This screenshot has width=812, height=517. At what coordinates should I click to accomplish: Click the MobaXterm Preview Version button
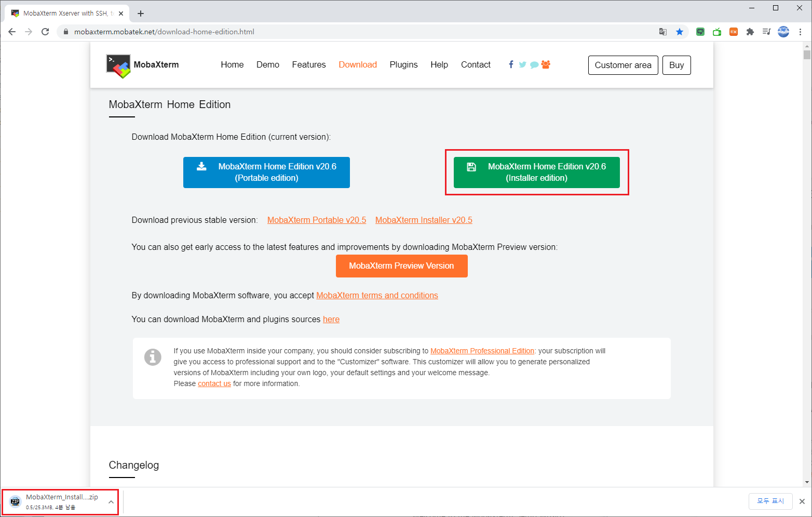pyautogui.click(x=401, y=266)
